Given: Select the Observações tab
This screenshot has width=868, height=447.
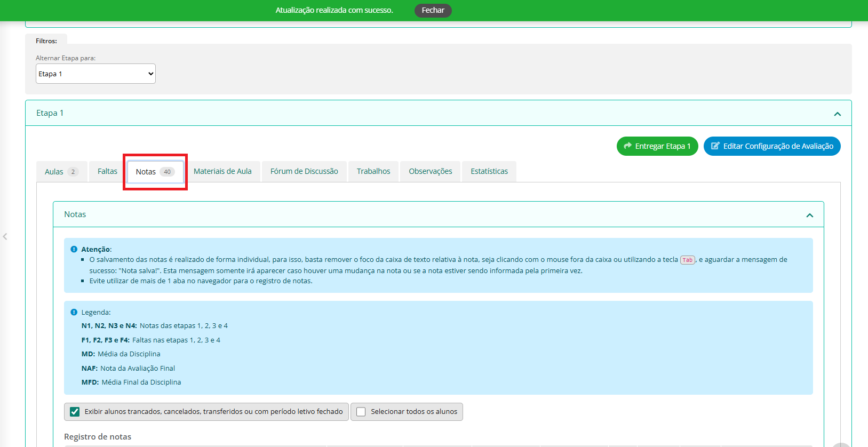Looking at the screenshot, I should pyautogui.click(x=430, y=171).
